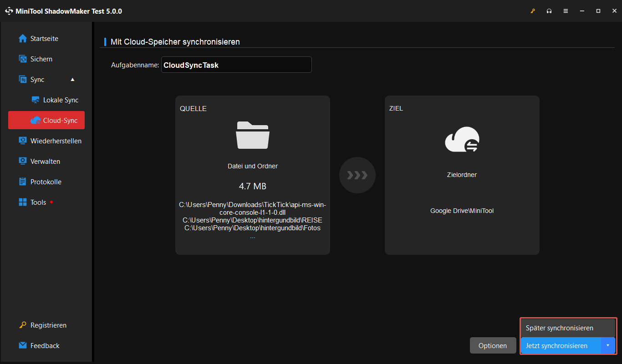
Task: Click the triple-arrow circle between panels
Action: click(357, 175)
